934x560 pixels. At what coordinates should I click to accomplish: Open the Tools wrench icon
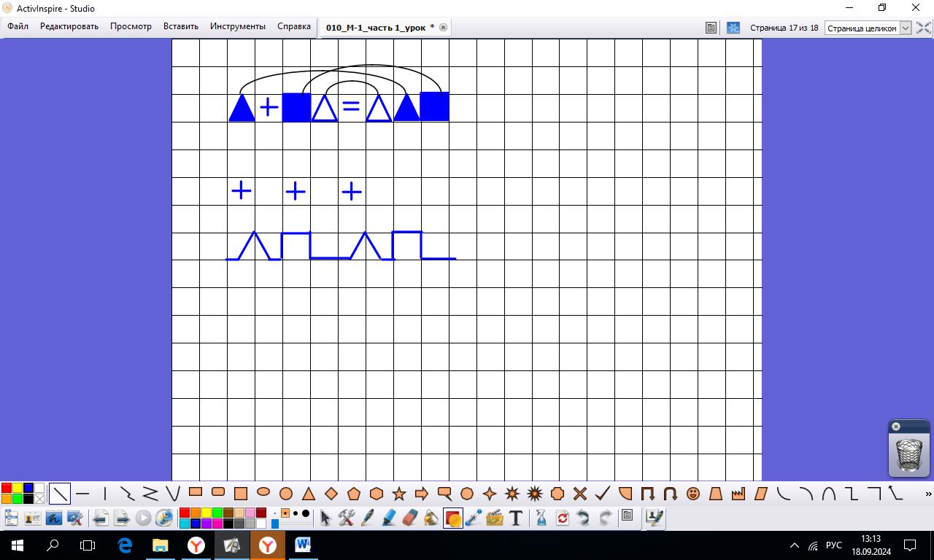click(x=346, y=518)
